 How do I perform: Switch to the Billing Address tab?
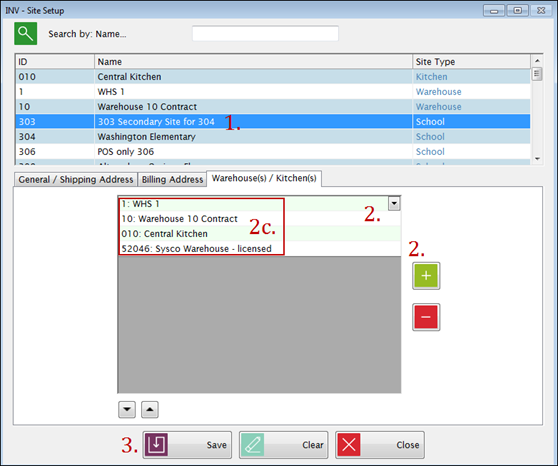click(x=172, y=179)
